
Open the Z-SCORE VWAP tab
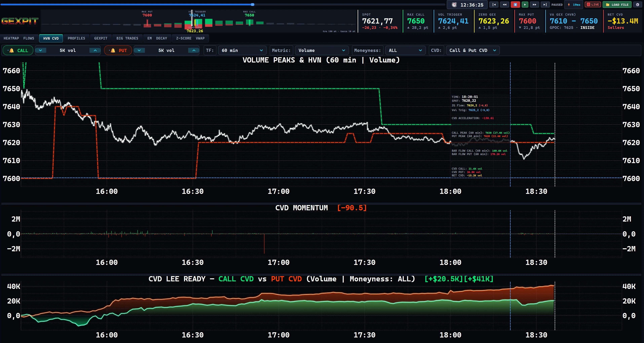tap(190, 38)
